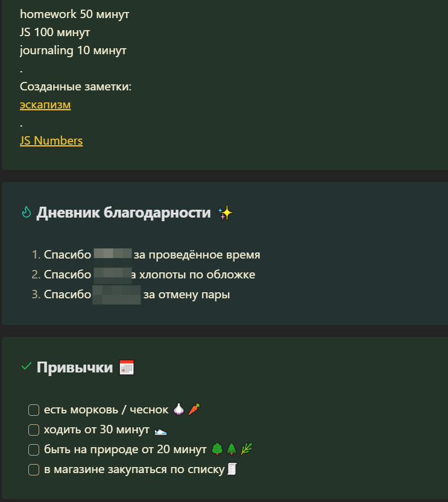The height and width of the screenshot is (502, 448).
Task: Mark в магазине закупаться по списку done
Action: (x=34, y=469)
